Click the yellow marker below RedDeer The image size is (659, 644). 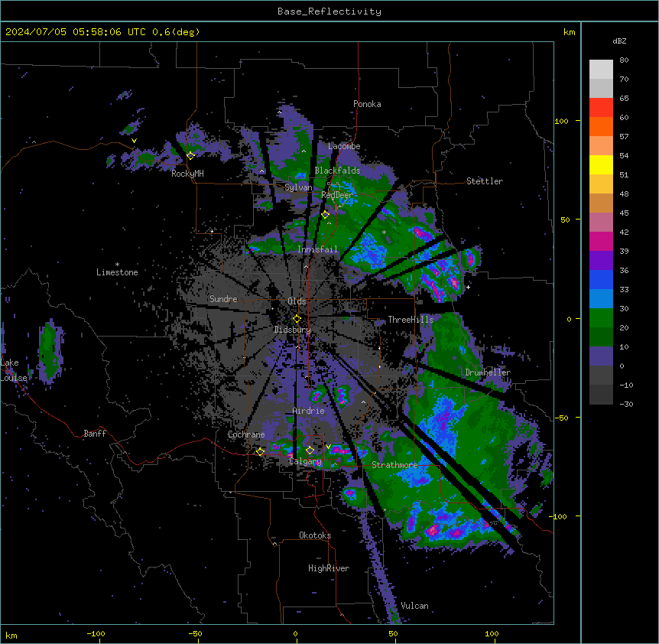[326, 215]
